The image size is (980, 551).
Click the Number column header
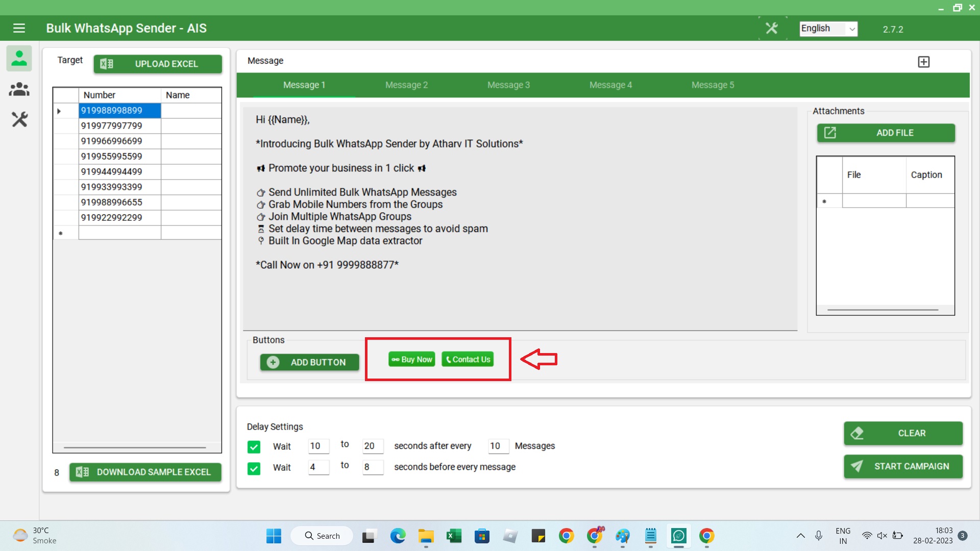click(119, 95)
